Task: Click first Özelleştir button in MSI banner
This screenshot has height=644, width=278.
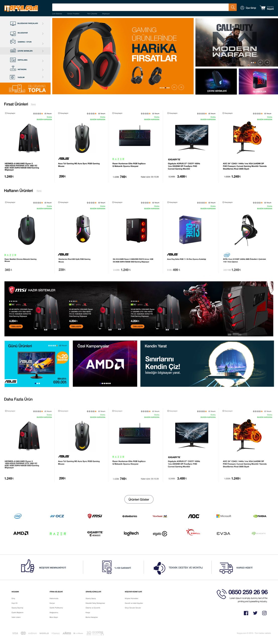Action: click(16, 326)
